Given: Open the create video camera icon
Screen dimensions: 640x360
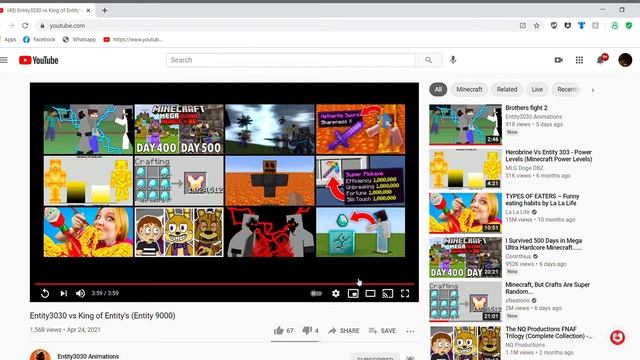Looking at the screenshot, I should point(559,60).
